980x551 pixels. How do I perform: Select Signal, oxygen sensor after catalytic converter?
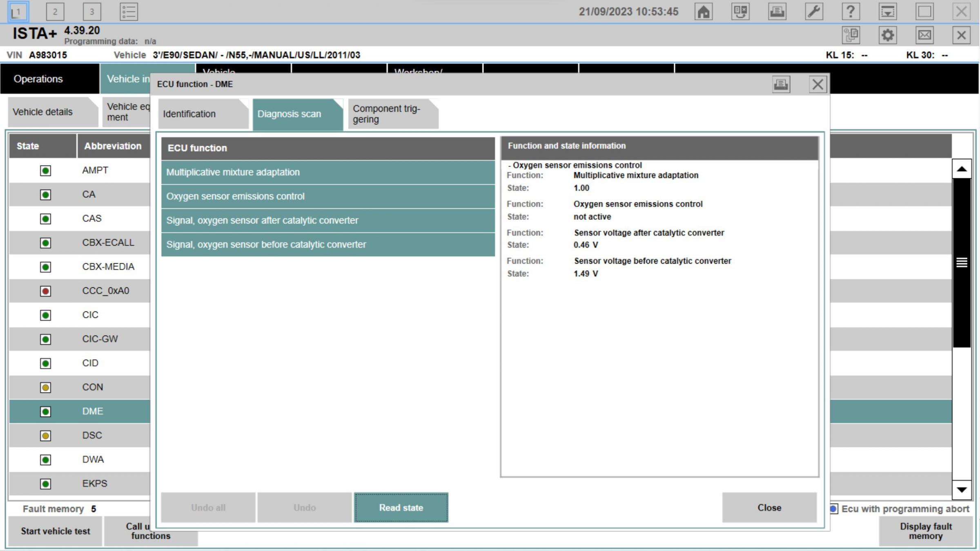328,220
